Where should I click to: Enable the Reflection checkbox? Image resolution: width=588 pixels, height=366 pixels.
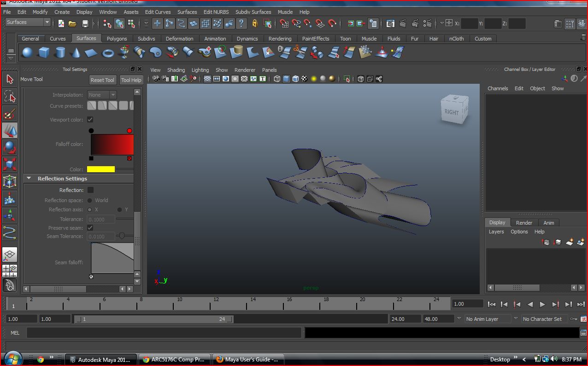tap(90, 190)
